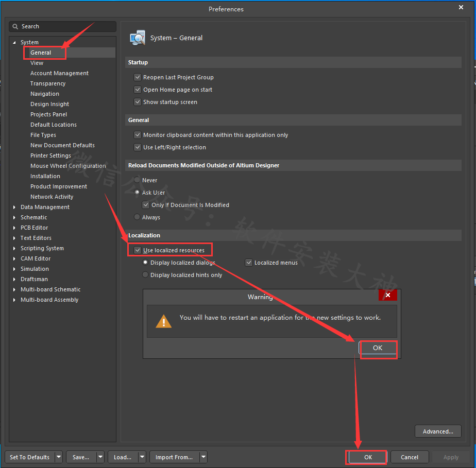
Task: Click into the Search field
Action: point(62,27)
